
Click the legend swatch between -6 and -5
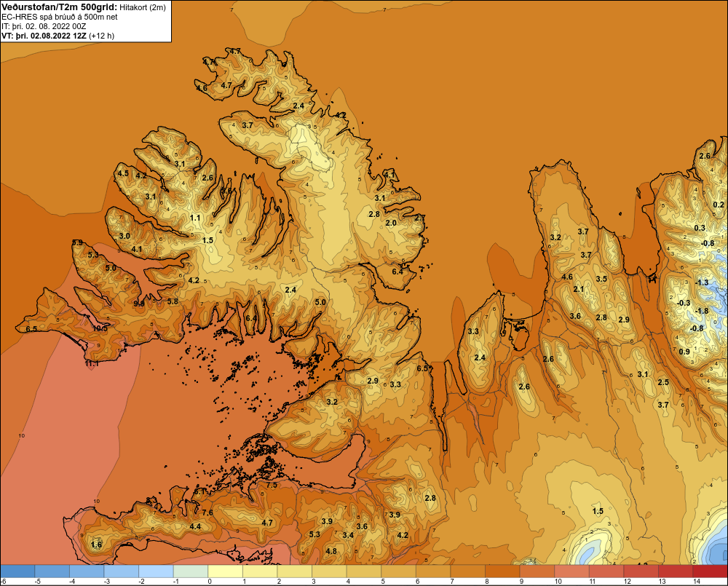tap(17, 571)
